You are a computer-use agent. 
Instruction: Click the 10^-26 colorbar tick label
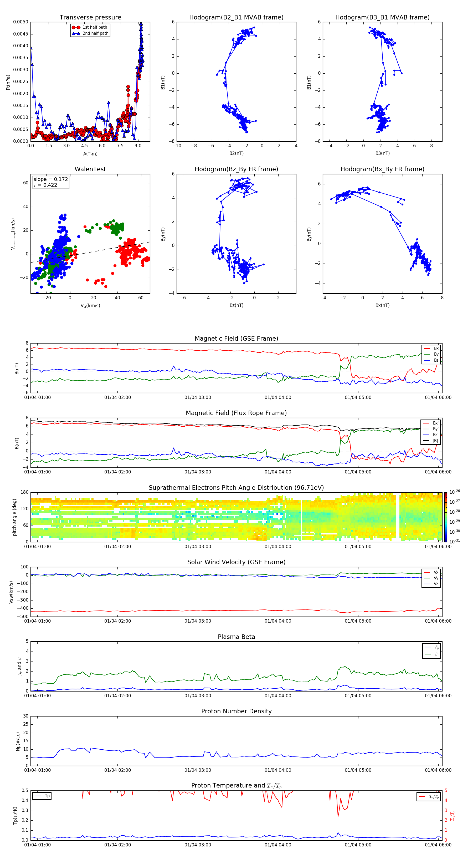click(455, 492)
